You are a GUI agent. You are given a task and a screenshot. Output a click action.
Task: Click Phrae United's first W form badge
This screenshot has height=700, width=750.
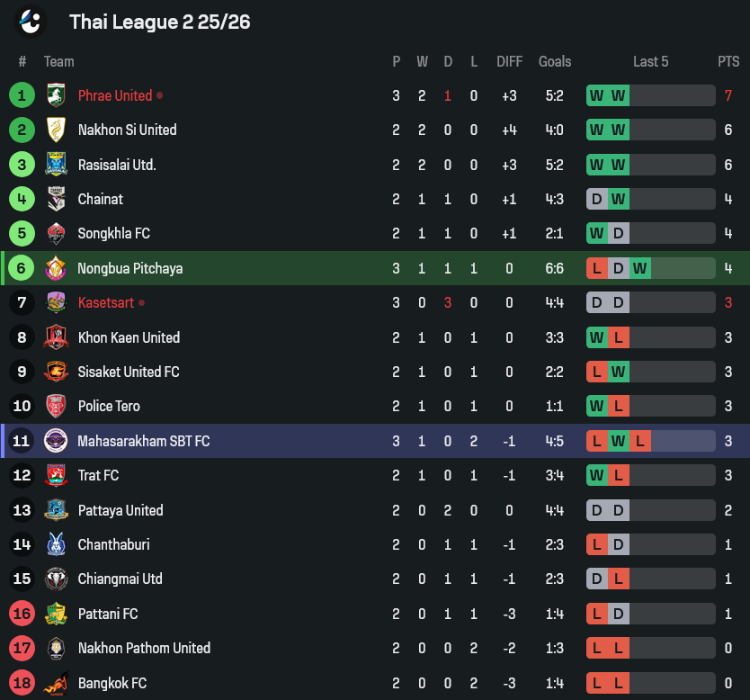coord(596,95)
